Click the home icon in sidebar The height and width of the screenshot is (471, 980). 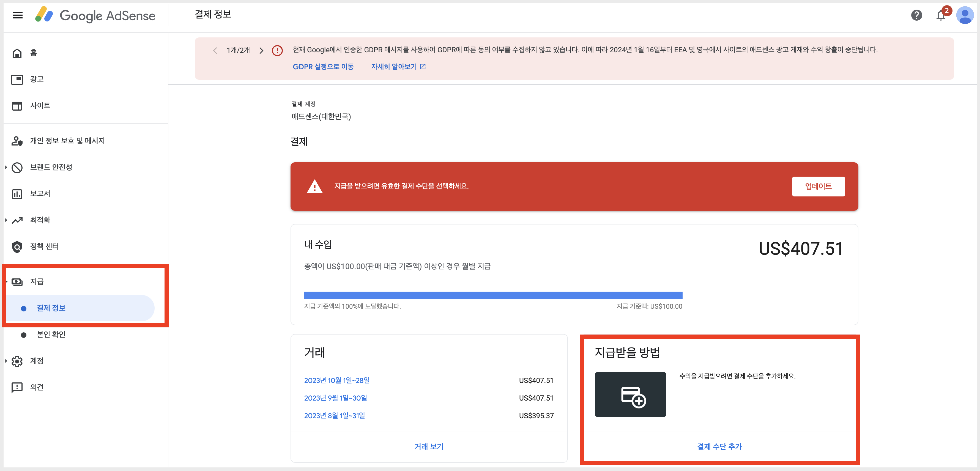click(17, 53)
